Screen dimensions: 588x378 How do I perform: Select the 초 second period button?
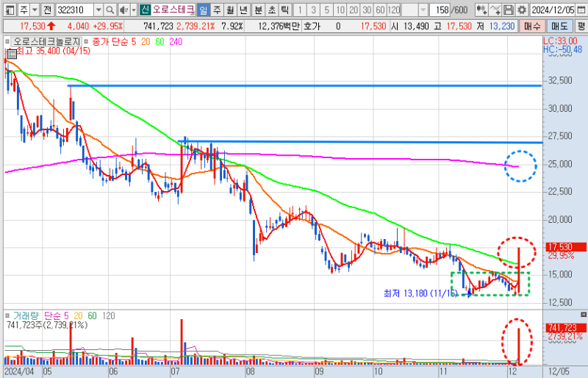[x=271, y=10]
